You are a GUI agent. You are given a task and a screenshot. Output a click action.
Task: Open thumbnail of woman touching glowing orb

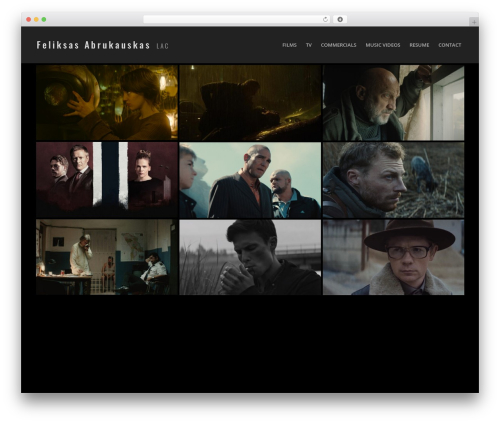pyautogui.click(x=107, y=102)
